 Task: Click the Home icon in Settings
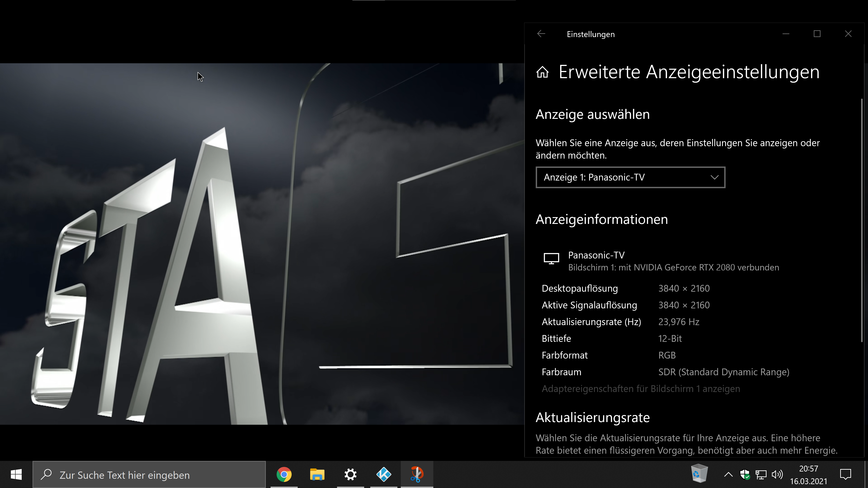click(x=542, y=72)
